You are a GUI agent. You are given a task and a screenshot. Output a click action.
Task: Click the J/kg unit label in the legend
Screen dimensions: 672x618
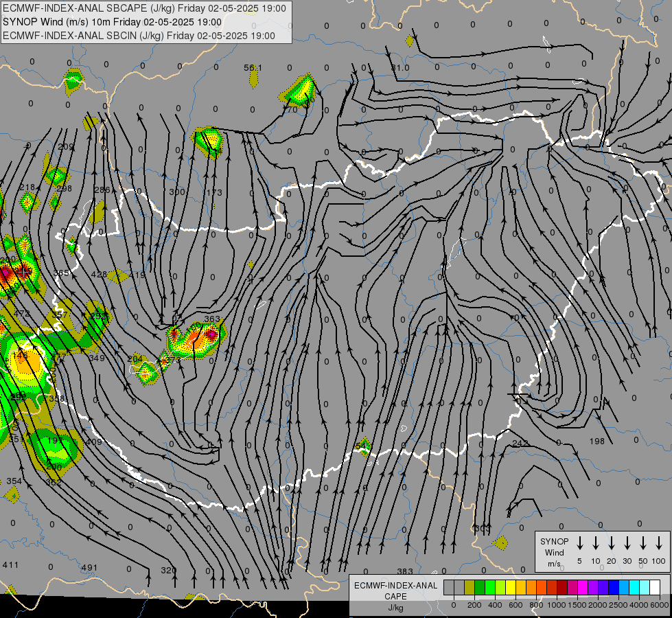point(395,608)
